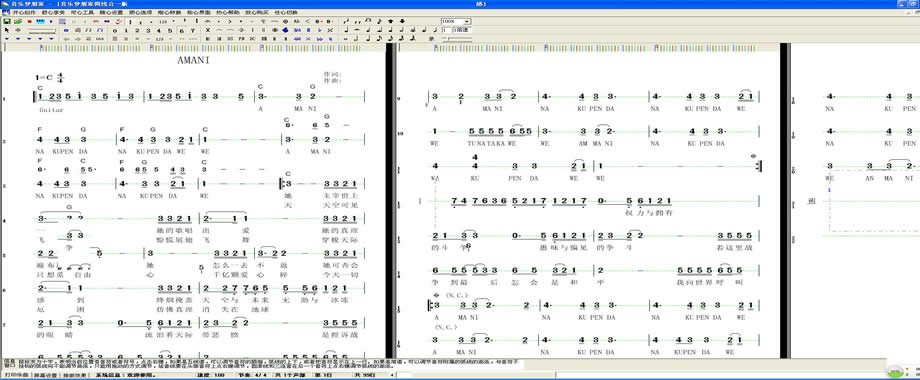Image resolution: width=920 pixels, height=380 pixels.
Task: Start playback with the blue play triangle
Action: 51,21
